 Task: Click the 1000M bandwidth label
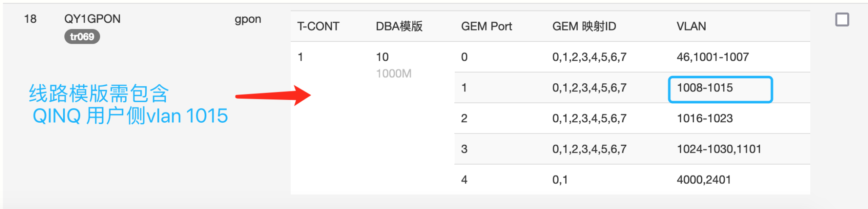click(x=393, y=74)
